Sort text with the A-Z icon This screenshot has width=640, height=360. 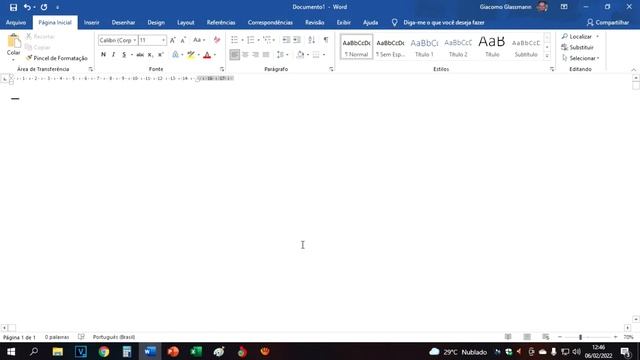(x=311, y=40)
